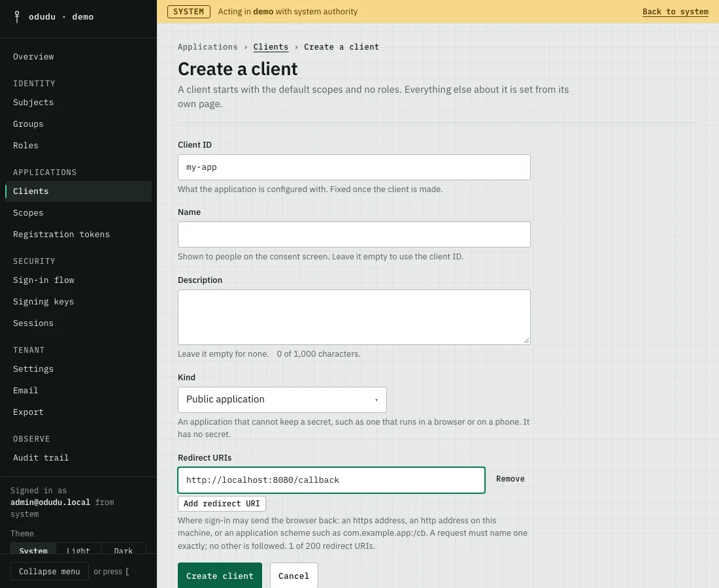Remove the localhost redirect URI
This screenshot has height=588, width=719.
tap(510, 479)
